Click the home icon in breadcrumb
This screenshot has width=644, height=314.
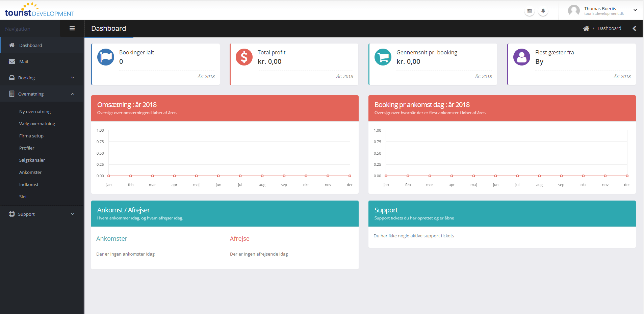586,29
